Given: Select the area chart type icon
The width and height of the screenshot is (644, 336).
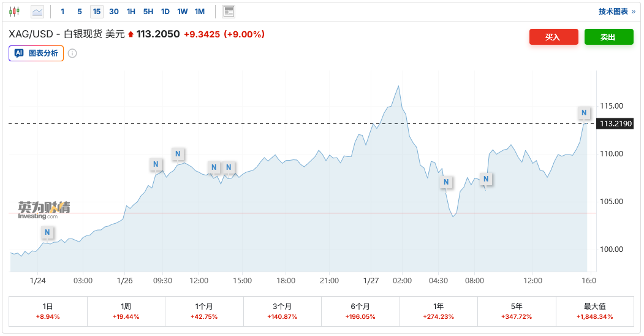Looking at the screenshot, I should pyautogui.click(x=37, y=11).
